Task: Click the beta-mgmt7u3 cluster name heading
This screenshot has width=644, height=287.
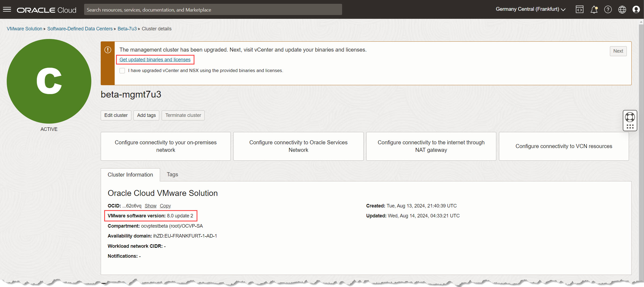Action: [131, 94]
